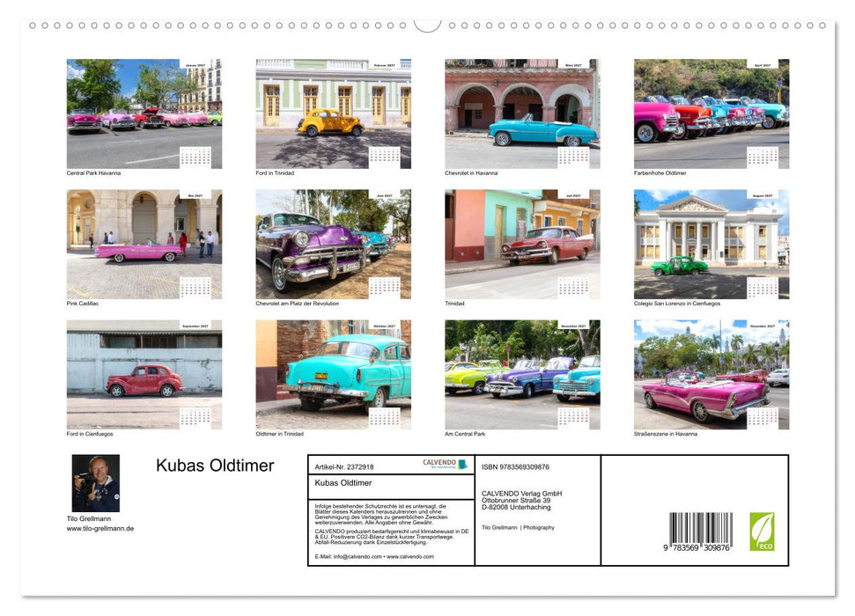The height and width of the screenshot is (616, 855).
Task: Click the 'Artikel-Nr. 2372918' text
Action: 344,467
